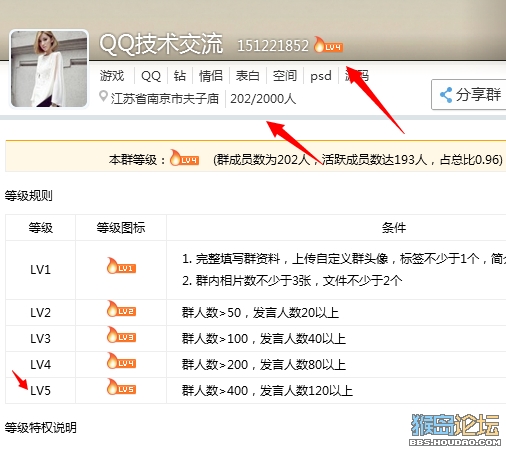
Task: Click the 分享群 share button
Action: click(x=469, y=95)
